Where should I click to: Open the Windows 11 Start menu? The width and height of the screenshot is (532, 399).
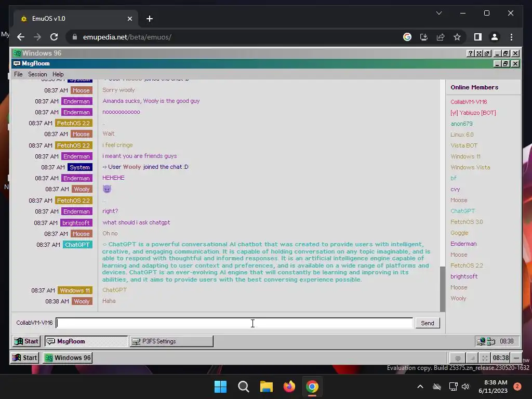click(220, 387)
